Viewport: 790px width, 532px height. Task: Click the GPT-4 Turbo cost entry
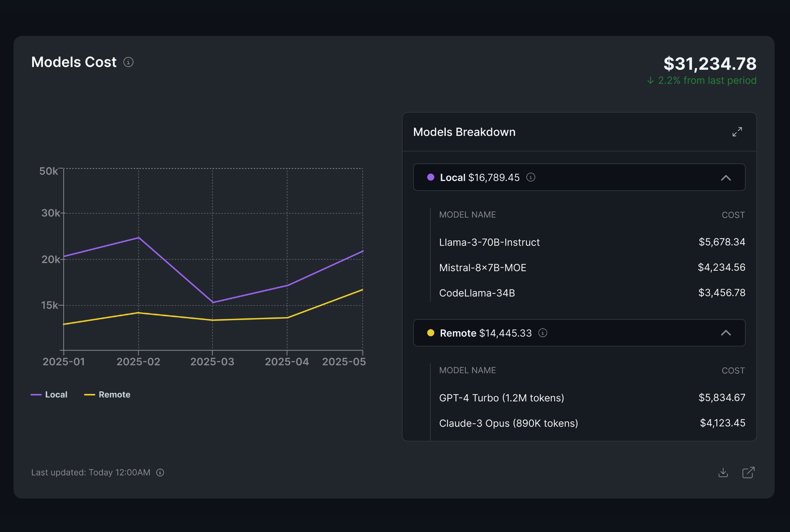(722, 397)
